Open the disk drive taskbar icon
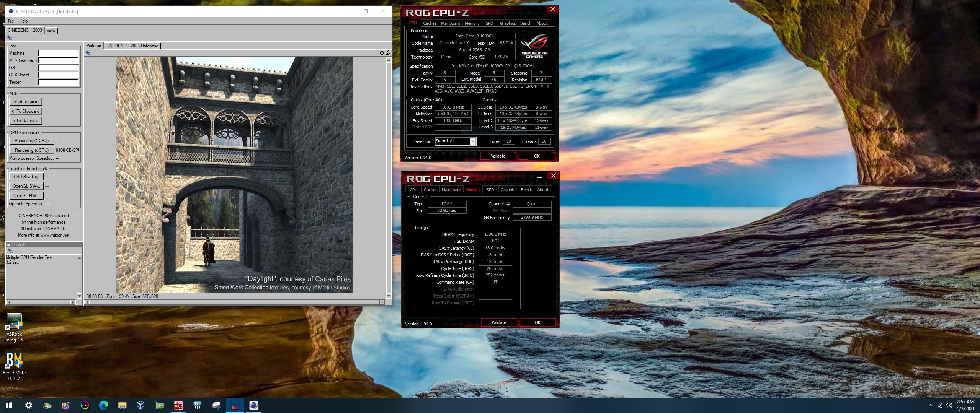The height and width of the screenshot is (413, 980). coord(47,405)
